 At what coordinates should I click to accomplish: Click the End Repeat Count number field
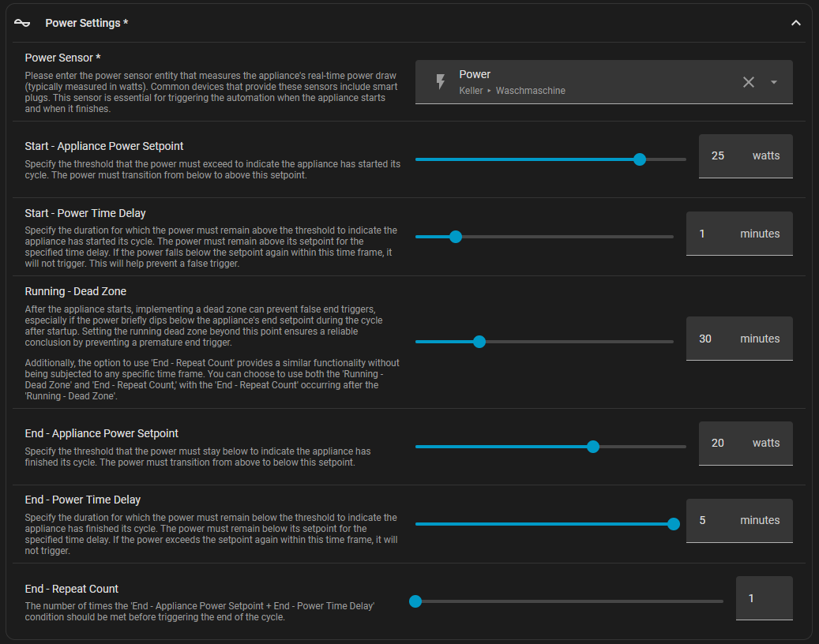[764, 598]
